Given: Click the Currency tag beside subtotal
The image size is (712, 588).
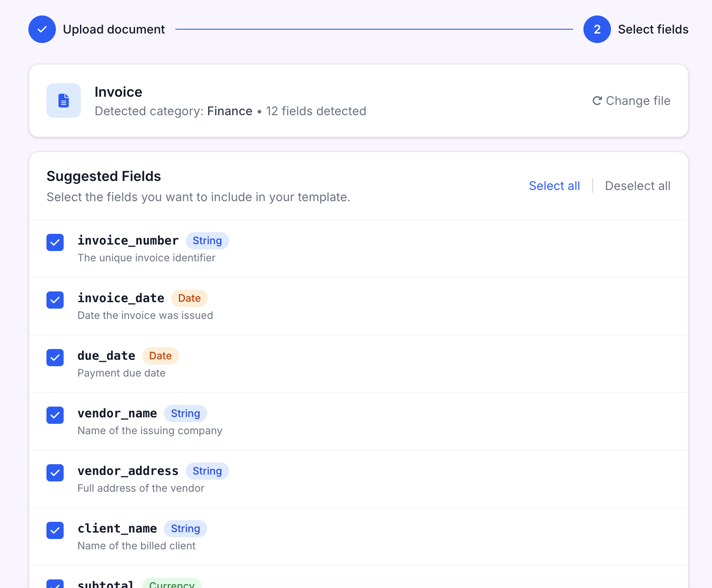Looking at the screenshot, I should [x=172, y=584].
